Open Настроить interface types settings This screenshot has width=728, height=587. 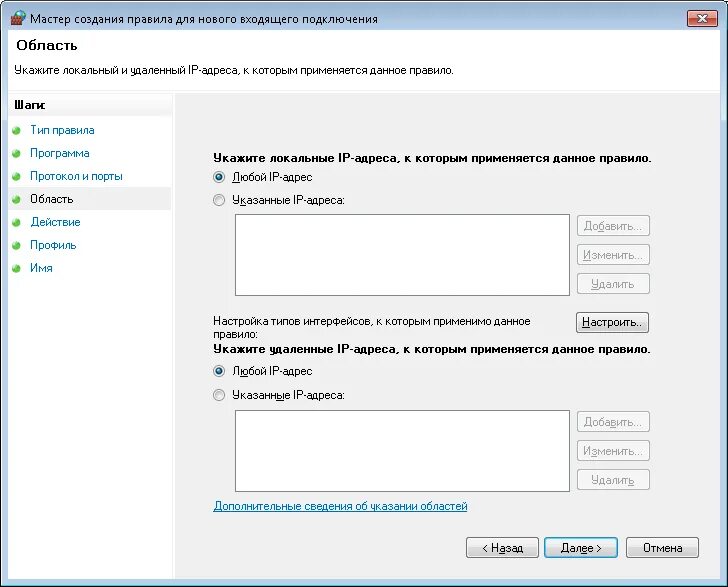pyautogui.click(x=612, y=322)
